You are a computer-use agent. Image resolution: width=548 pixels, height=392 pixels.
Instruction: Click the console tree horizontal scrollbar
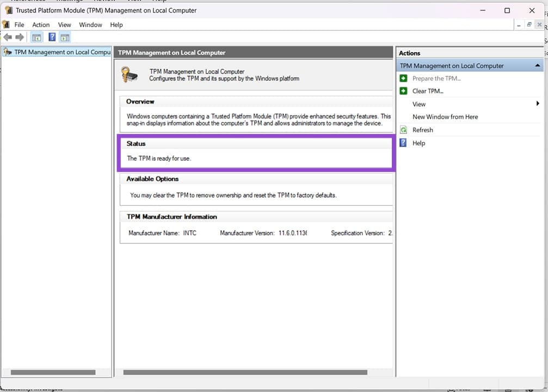coord(54,372)
